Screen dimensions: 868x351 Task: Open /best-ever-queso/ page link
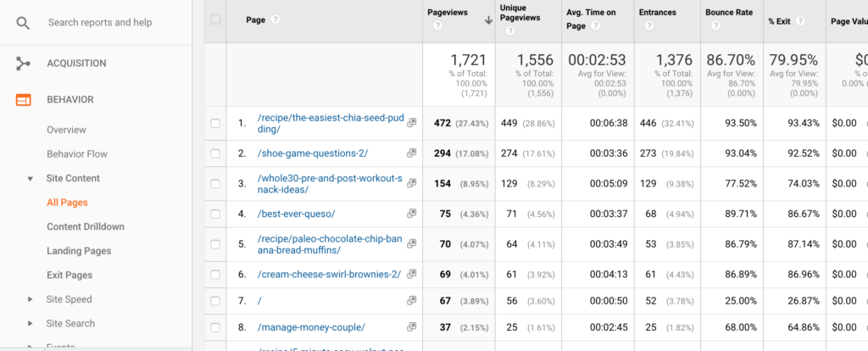(296, 214)
